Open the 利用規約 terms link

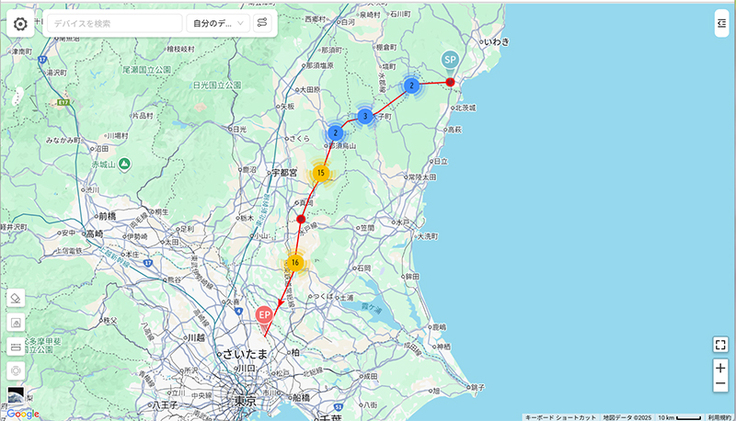(719, 416)
